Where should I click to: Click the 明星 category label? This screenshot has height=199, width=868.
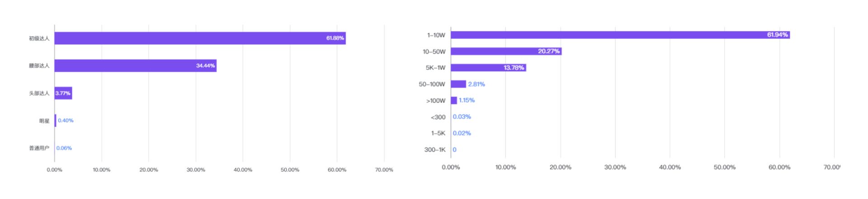coord(44,121)
